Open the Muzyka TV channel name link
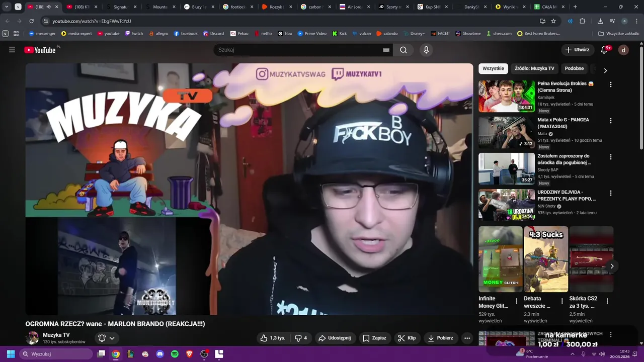644x362 pixels. (x=56, y=335)
